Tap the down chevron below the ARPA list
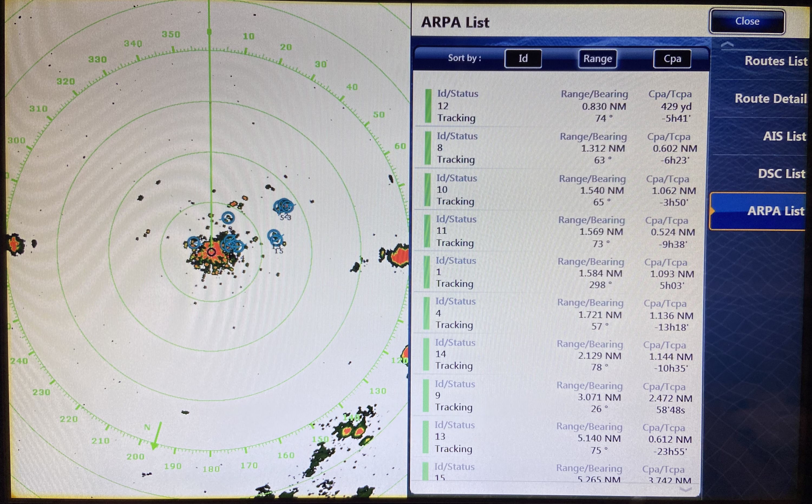This screenshot has width=812, height=504. 686,489
